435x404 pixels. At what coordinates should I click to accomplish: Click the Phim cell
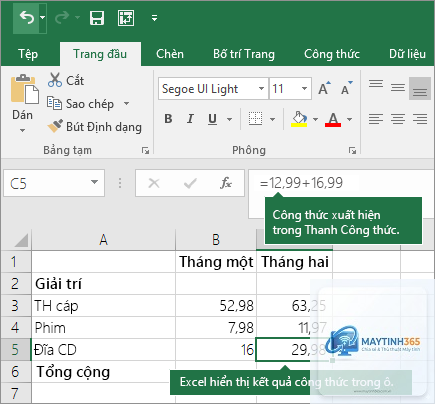tap(103, 328)
